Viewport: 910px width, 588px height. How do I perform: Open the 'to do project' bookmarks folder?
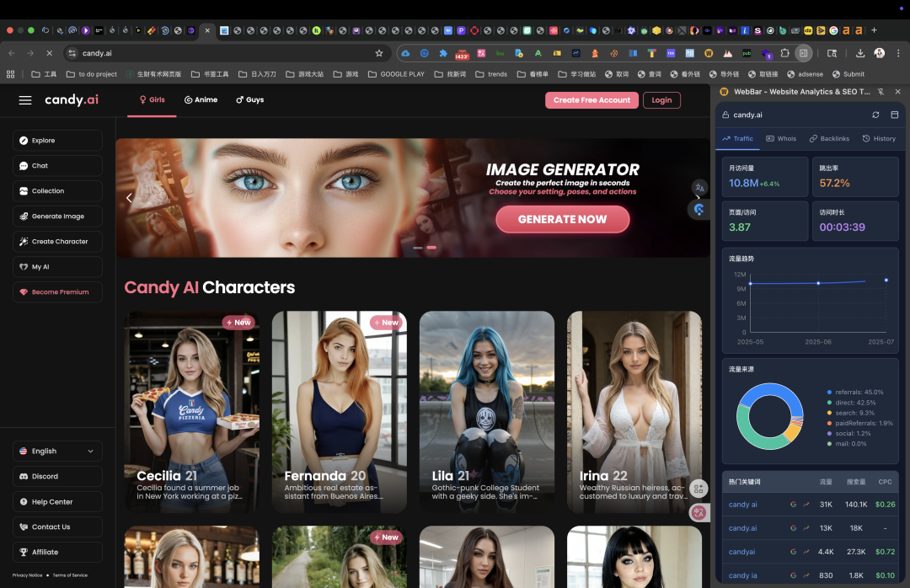[x=92, y=74]
